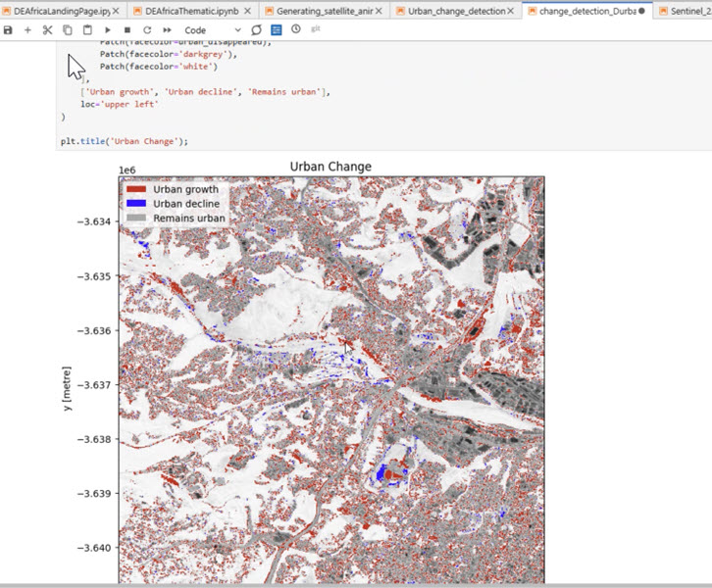
Task: Click the loc='upper left' code line
Action: [120, 104]
